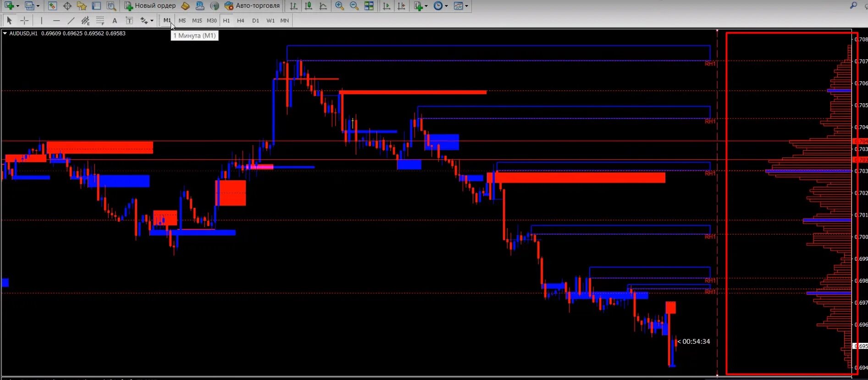Image resolution: width=868 pixels, height=380 pixels.
Task: Select the text label tool
Action: click(129, 21)
